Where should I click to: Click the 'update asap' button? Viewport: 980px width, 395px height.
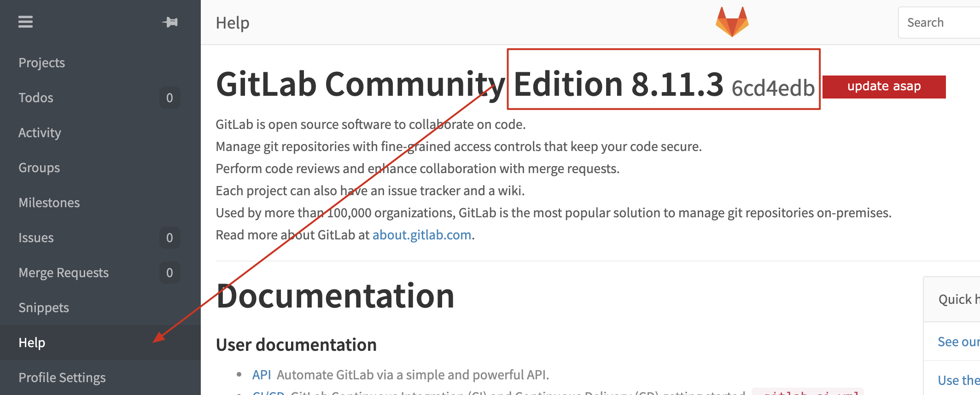pos(883,86)
